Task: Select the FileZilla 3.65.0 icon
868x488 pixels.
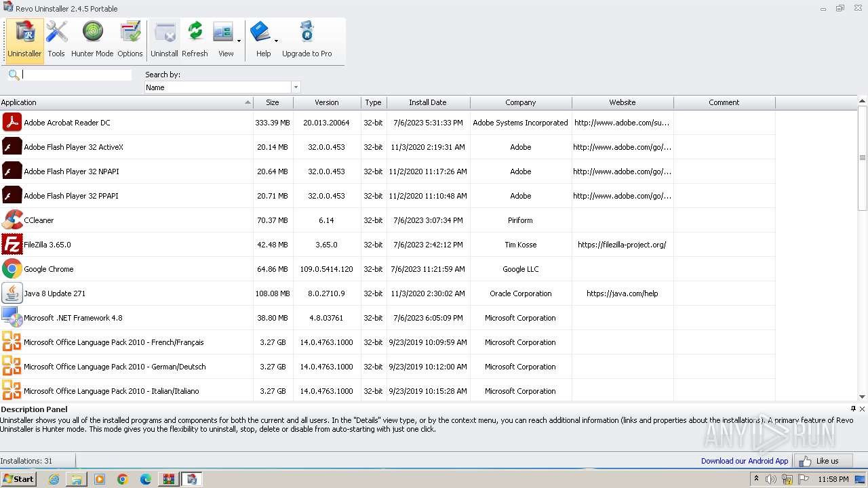Action: pos(12,245)
